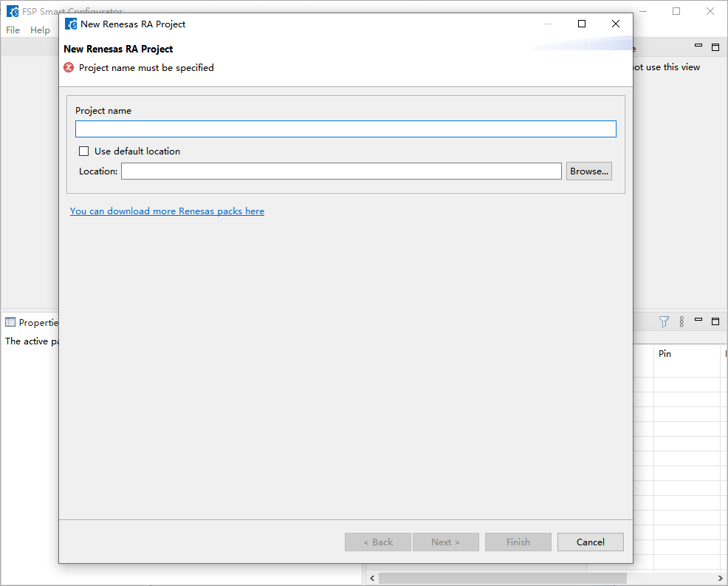Enable the Use default location checkbox
This screenshot has width=728, height=586.
pos(84,151)
